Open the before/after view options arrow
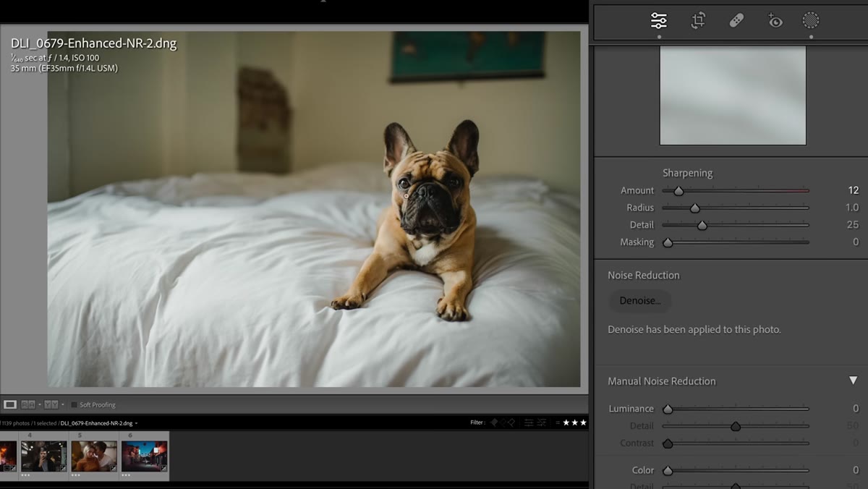Viewport: 868px width, 489px height. pos(62,404)
